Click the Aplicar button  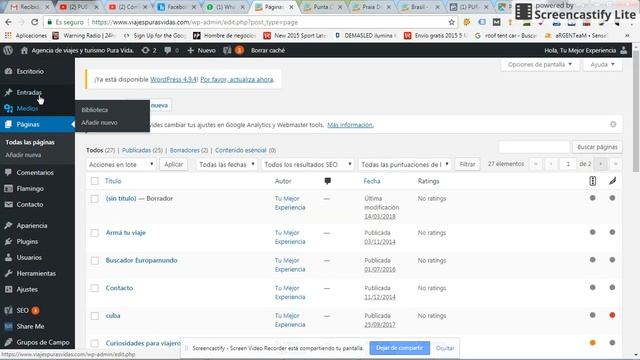pos(173,164)
